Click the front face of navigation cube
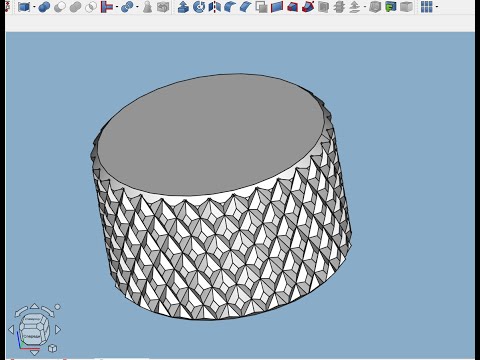This screenshot has width=480, height=360. [x=32, y=337]
